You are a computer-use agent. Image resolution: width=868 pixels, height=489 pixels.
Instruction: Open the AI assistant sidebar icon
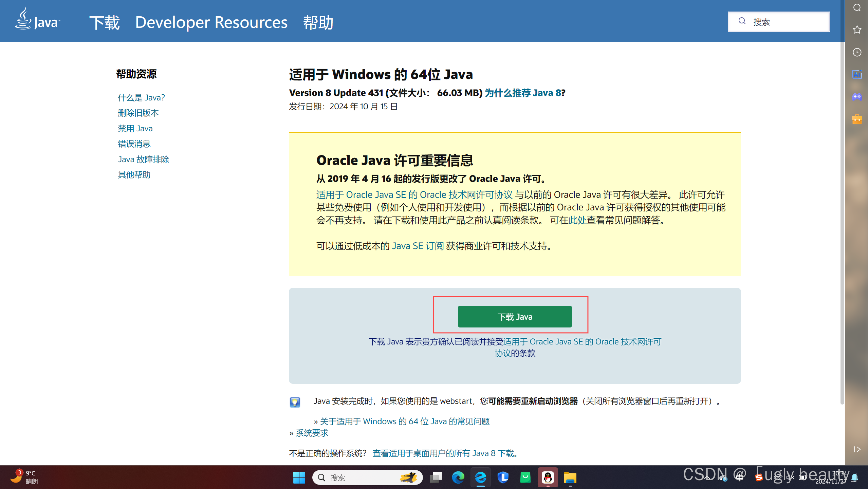coord(857,74)
